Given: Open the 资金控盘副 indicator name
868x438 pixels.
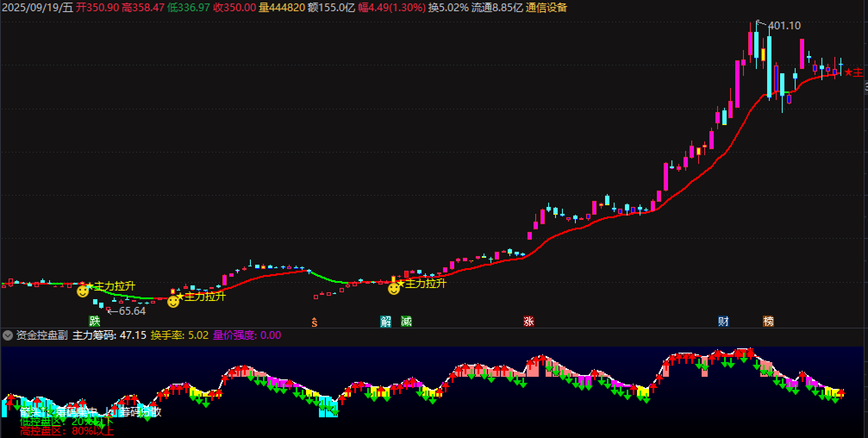Looking at the screenshot, I should pos(42,335).
